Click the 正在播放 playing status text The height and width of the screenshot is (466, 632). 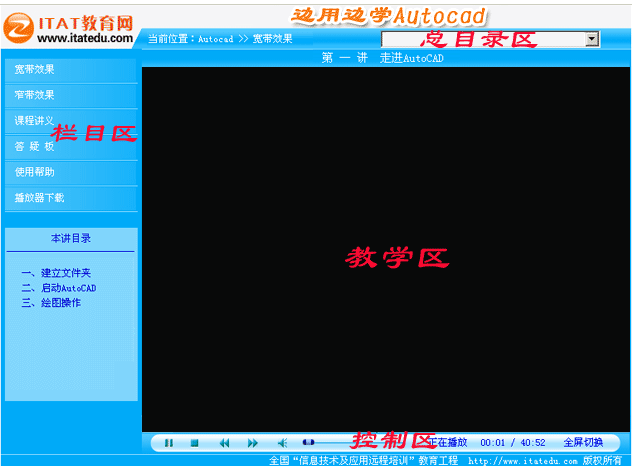point(447,442)
